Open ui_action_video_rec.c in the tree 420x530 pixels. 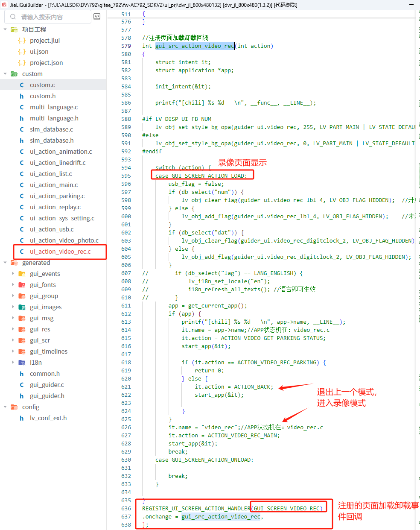click(60, 252)
